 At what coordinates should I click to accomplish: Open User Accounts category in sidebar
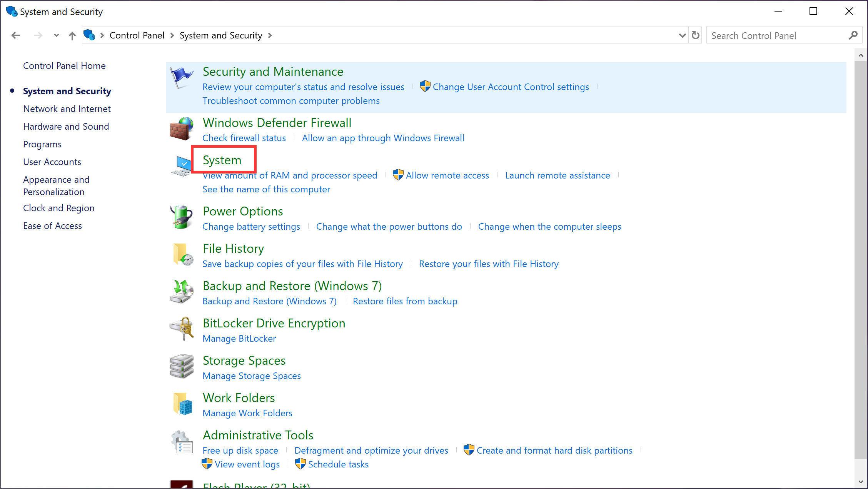52,162
